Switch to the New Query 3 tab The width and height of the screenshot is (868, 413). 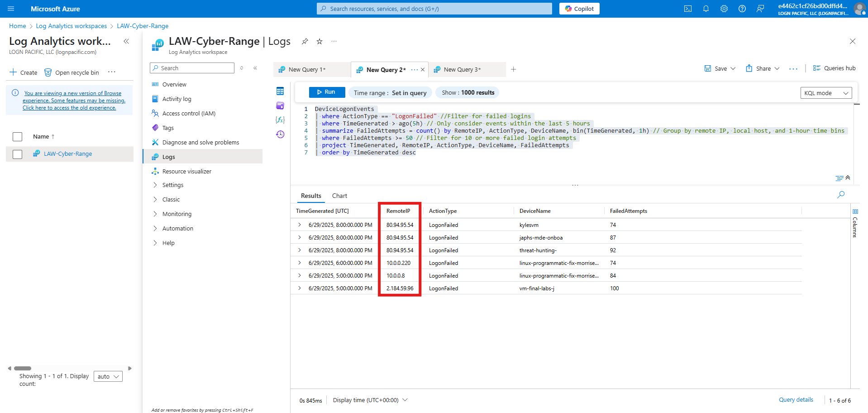tap(467, 69)
